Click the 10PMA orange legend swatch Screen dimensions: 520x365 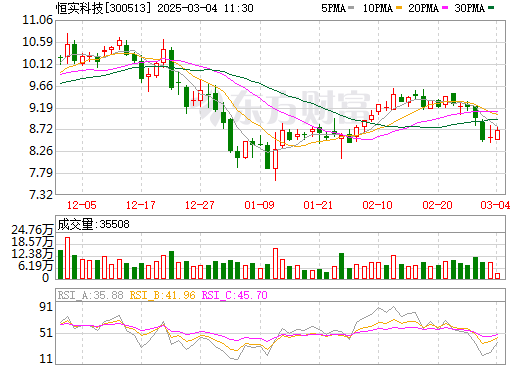click(x=399, y=8)
